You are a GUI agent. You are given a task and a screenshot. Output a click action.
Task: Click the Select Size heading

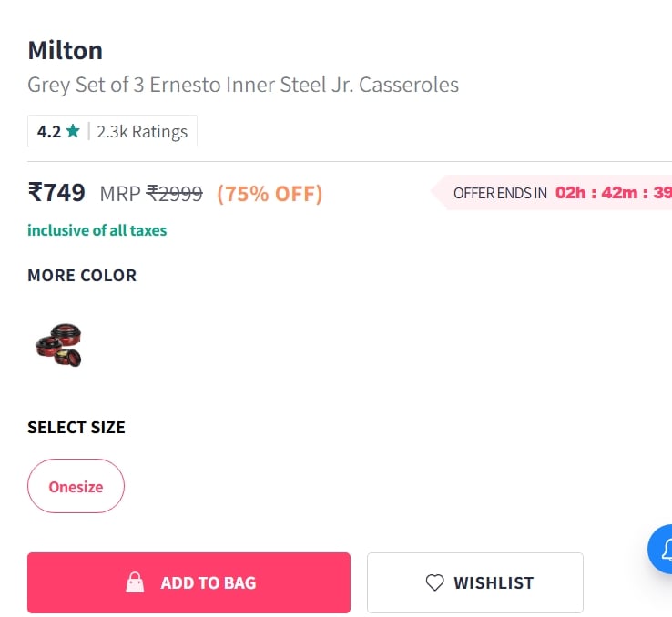click(76, 428)
